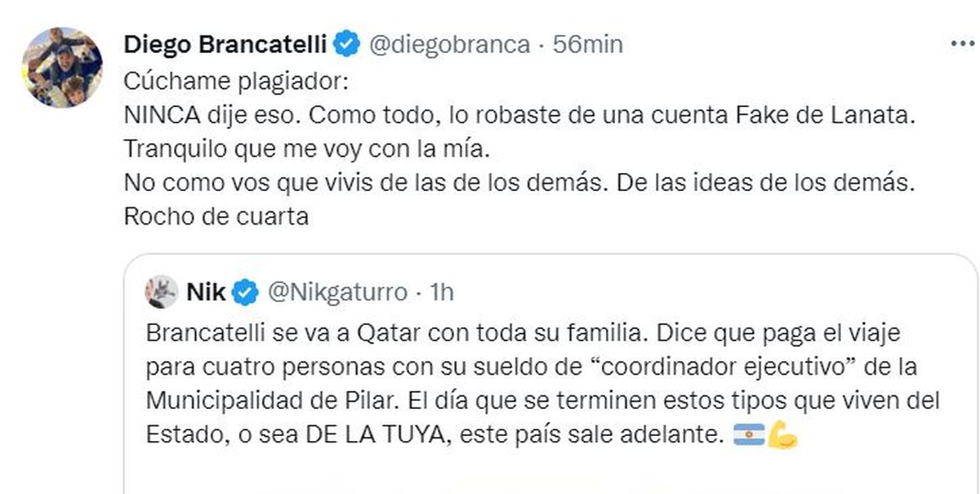Image resolution: width=980 pixels, height=494 pixels.
Task: Click the 56min tweet timestamp
Action: coord(588,44)
